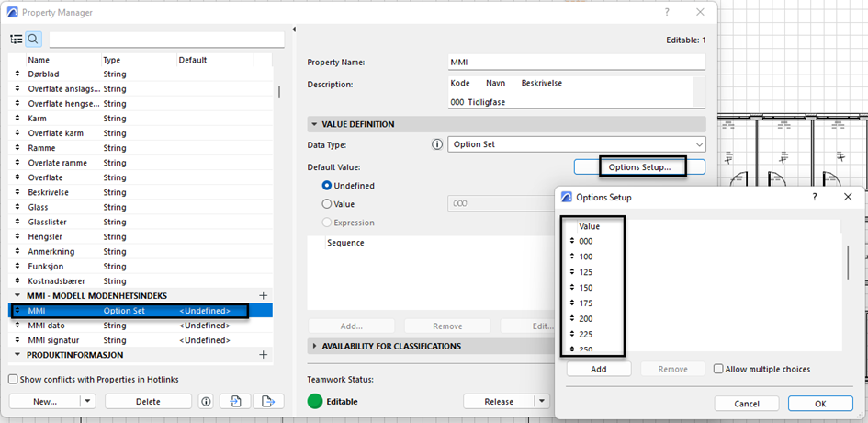This screenshot has height=423, width=868.
Task: Collapse left panel with small arrow
Action: click(295, 29)
